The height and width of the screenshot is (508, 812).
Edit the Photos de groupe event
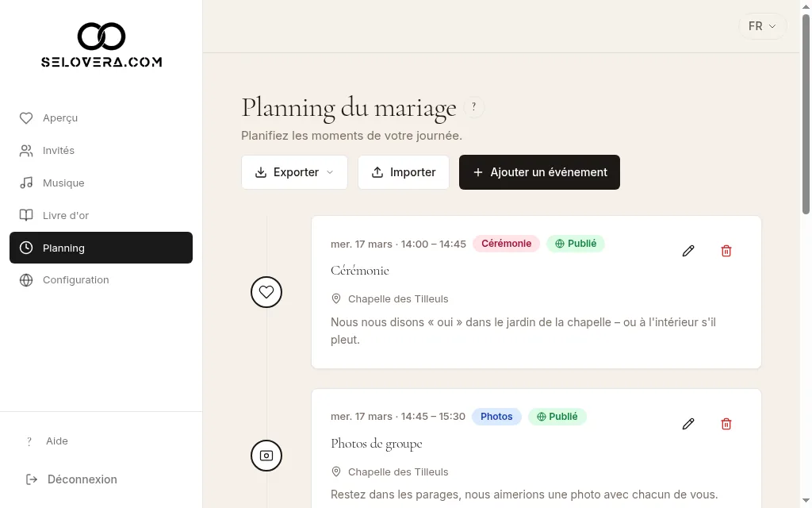(x=688, y=424)
